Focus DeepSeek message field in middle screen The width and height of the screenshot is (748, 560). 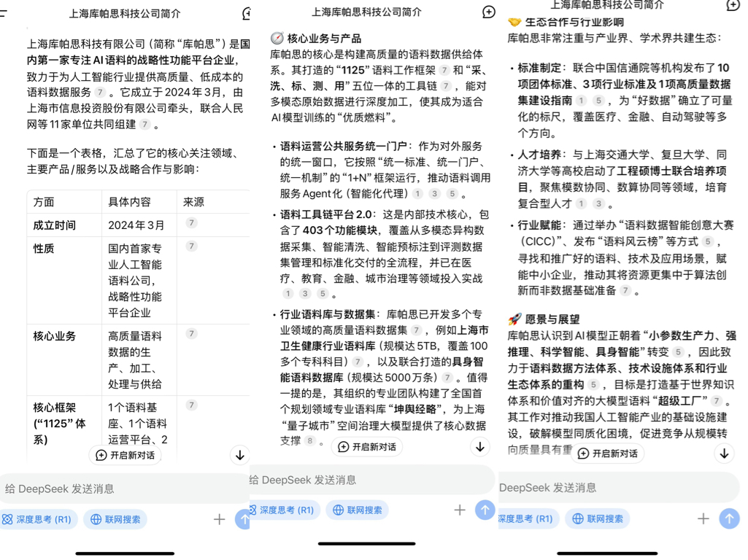372,480
